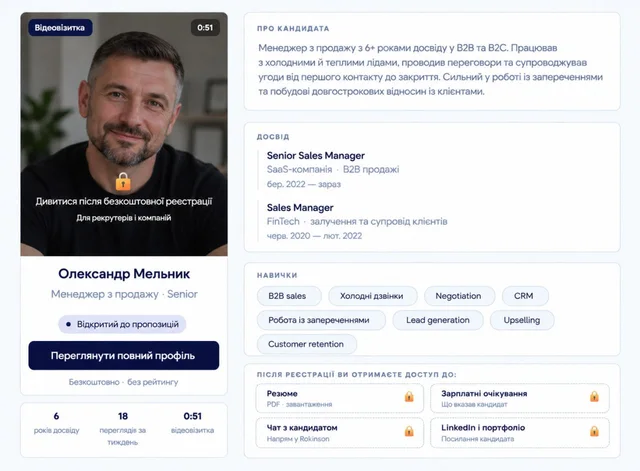Open the LinkedIn і портфоліо card
Image resolution: width=640 pixels, height=471 pixels.
(520, 433)
